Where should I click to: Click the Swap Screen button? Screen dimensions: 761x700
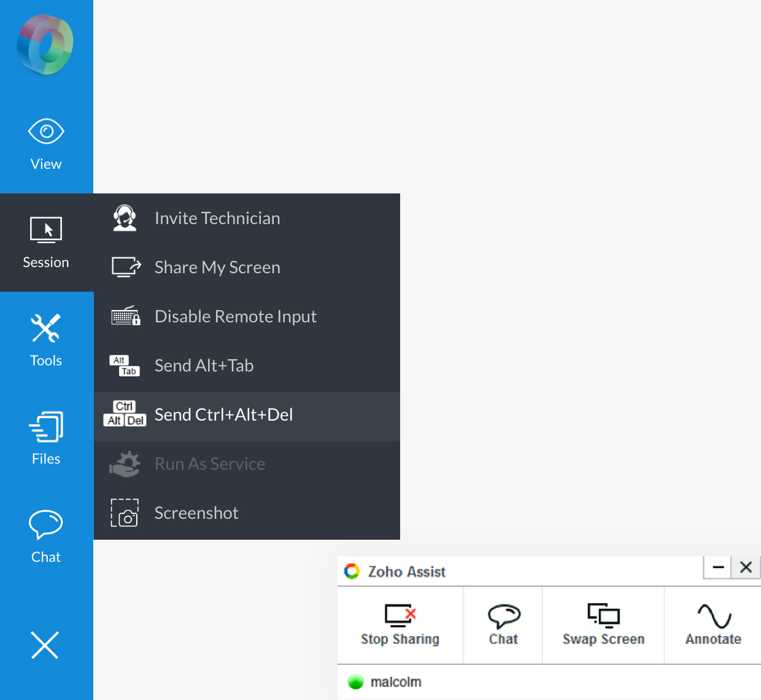(603, 625)
